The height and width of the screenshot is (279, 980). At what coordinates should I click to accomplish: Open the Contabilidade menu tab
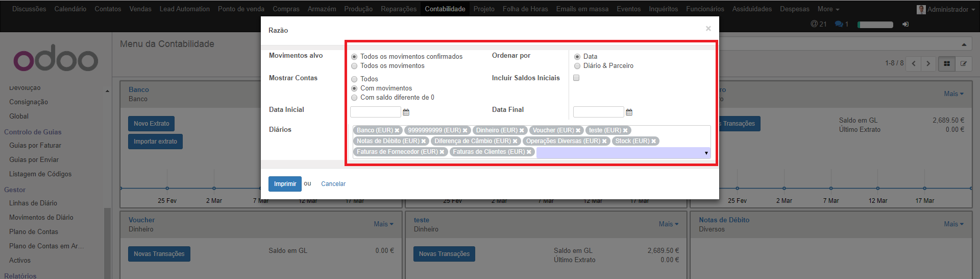point(445,9)
